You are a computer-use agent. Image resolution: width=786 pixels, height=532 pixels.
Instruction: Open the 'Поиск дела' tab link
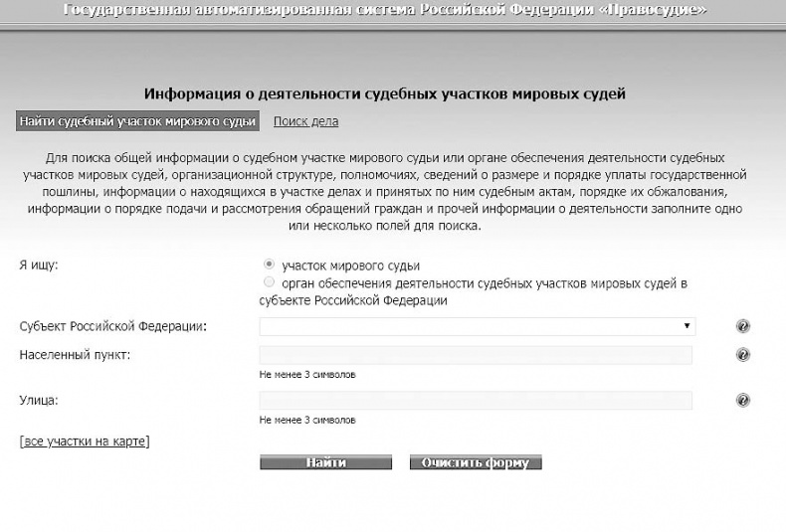tap(305, 121)
